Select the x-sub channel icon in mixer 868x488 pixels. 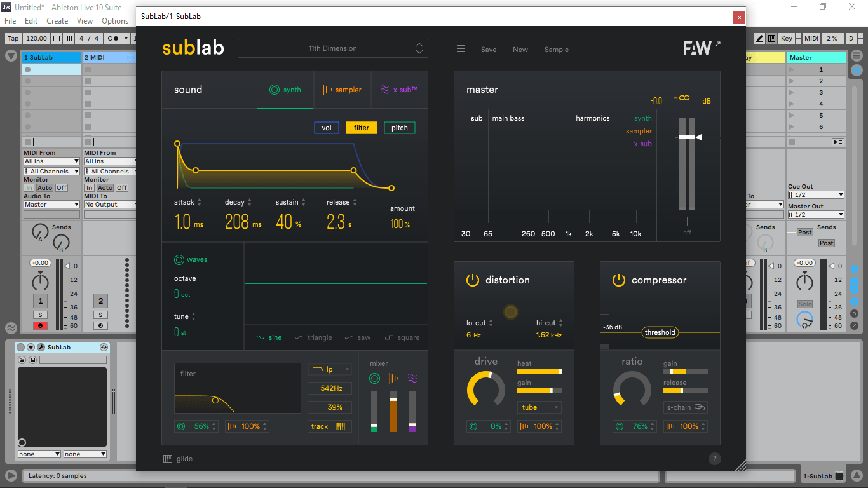coord(412,379)
